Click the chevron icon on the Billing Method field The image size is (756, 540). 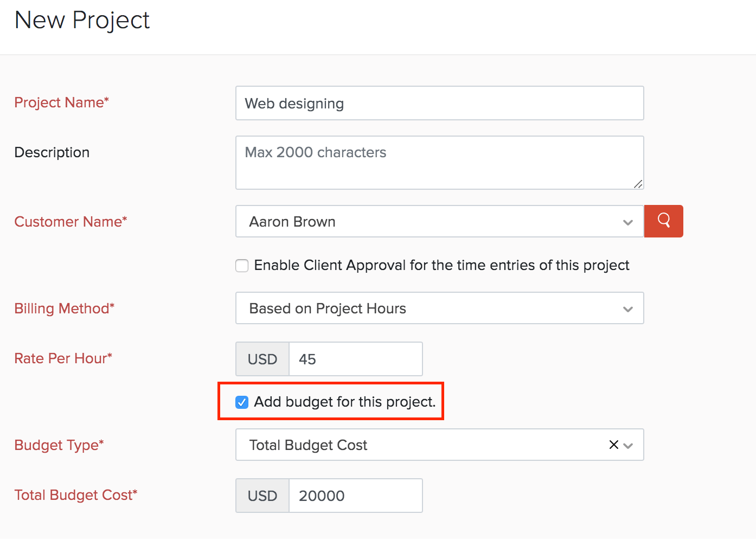(x=627, y=308)
